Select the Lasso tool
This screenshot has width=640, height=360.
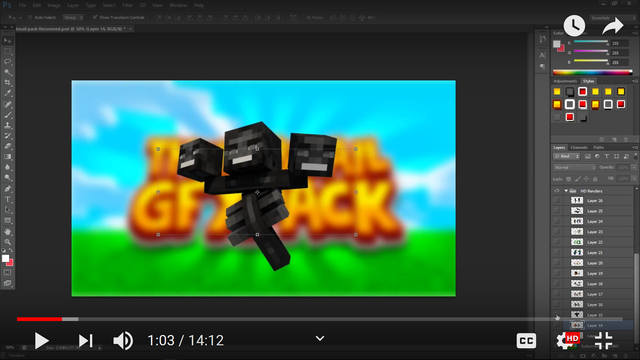coord(7,62)
